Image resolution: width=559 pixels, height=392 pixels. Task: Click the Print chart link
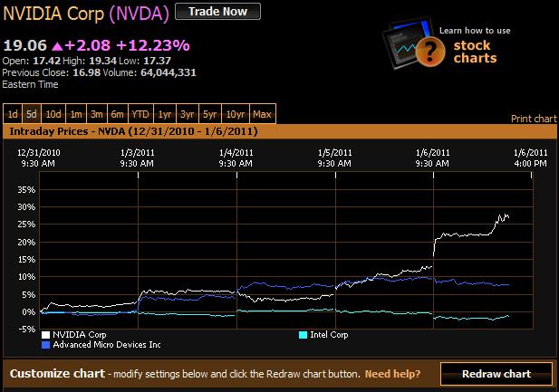coord(534,119)
